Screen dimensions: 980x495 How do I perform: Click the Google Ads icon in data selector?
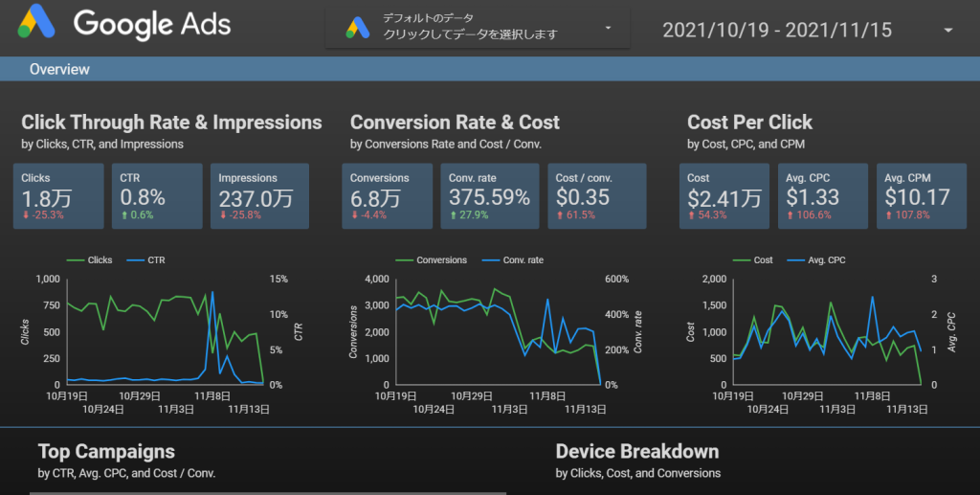[358, 28]
